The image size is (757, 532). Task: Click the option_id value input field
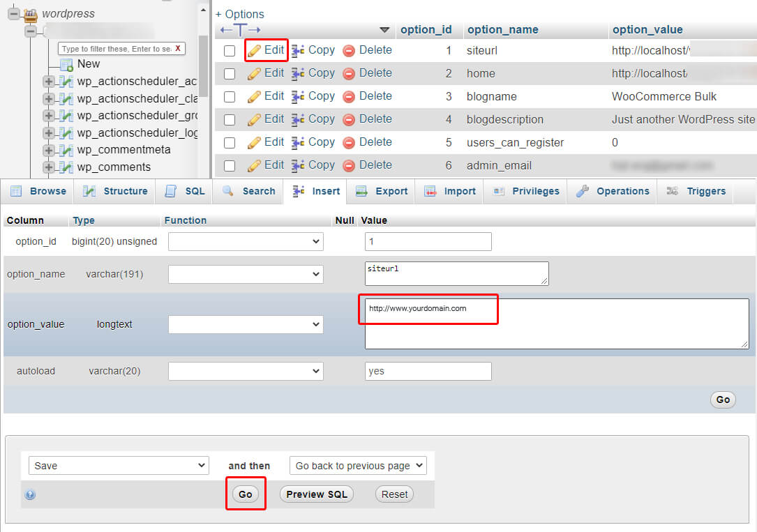pos(428,242)
